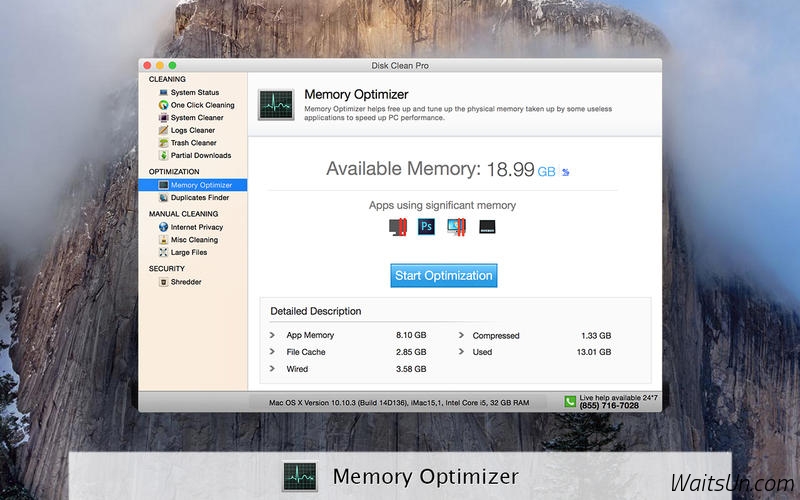Open the Shredder tool
The width and height of the screenshot is (800, 500).
point(186,282)
